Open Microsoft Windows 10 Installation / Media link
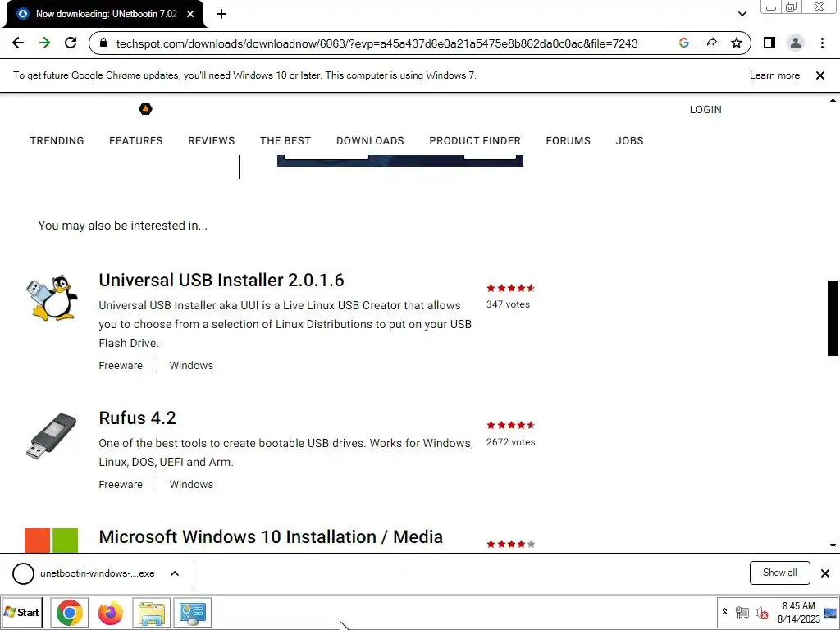 point(271,536)
